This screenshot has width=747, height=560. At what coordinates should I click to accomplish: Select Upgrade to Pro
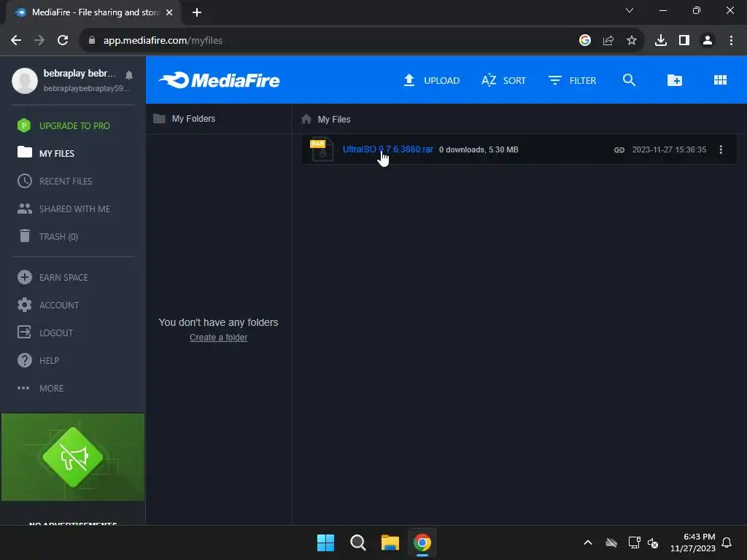click(x=63, y=125)
